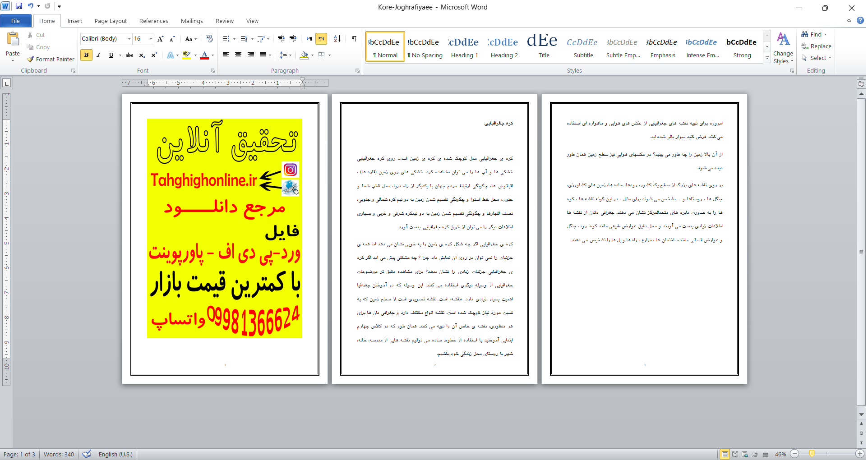Click the font color red A swatch
868x460 pixels.
click(x=204, y=55)
